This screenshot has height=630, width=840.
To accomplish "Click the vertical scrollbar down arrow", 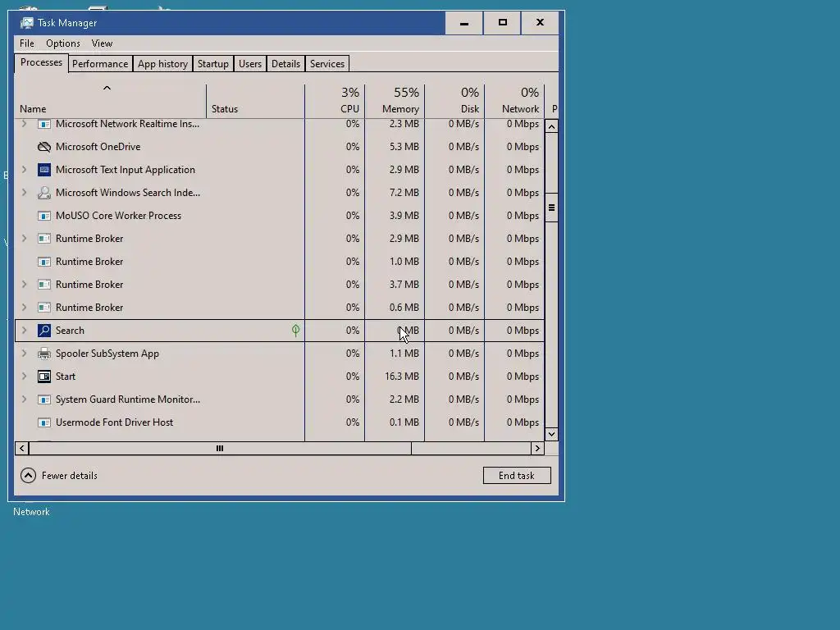I will pos(551,434).
